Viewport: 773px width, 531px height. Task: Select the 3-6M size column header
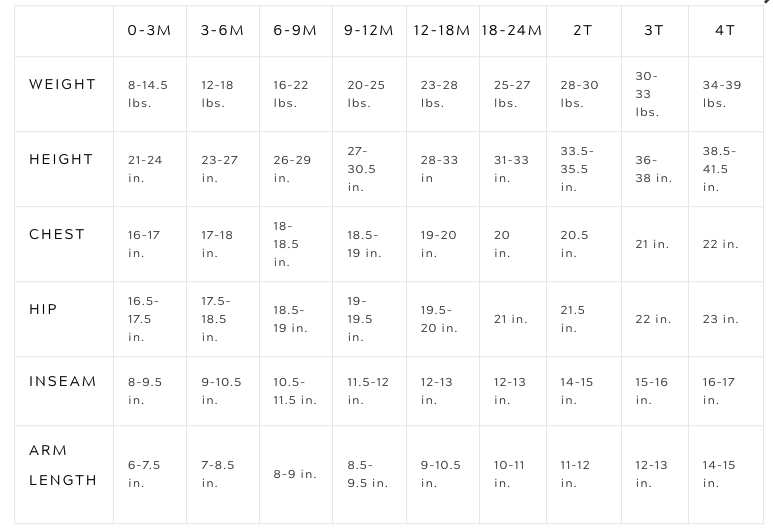[222, 31]
